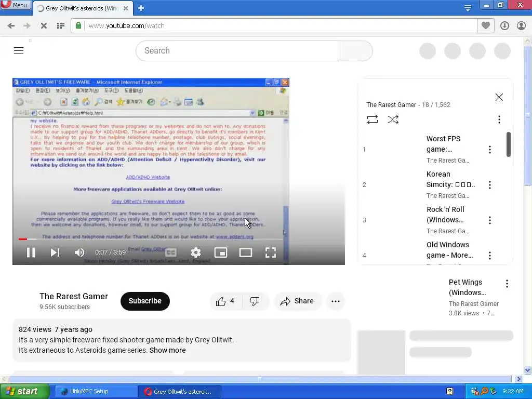
Task: Close the Grey Olltwit's asteroids tab
Action: pos(126,8)
